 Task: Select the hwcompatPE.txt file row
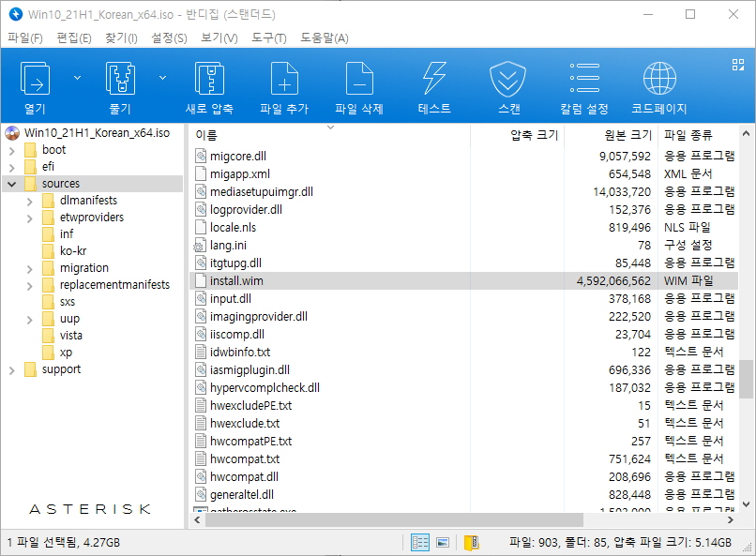463,442
